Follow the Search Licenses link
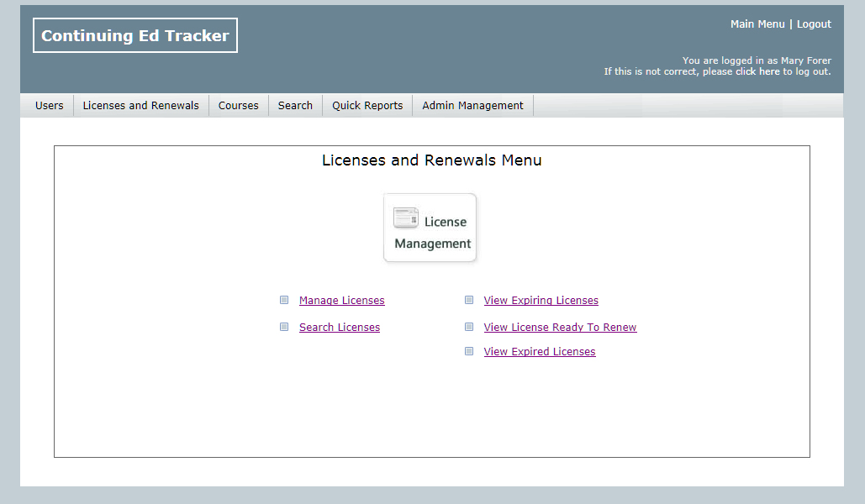The image size is (865, 504). (339, 328)
